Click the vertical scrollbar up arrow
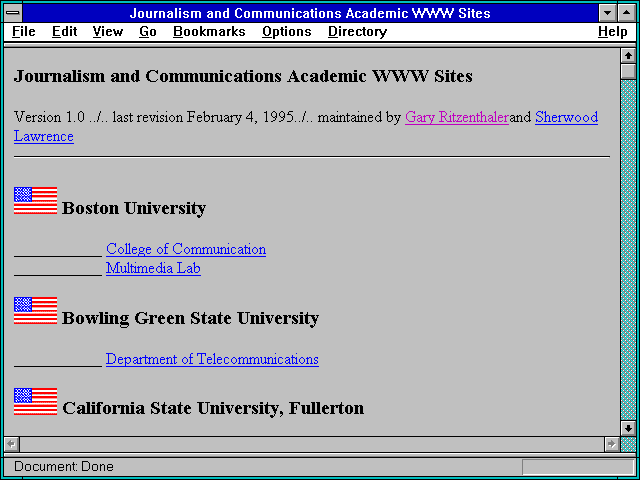Image resolution: width=640 pixels, height=480 pixels. (627, 56)
